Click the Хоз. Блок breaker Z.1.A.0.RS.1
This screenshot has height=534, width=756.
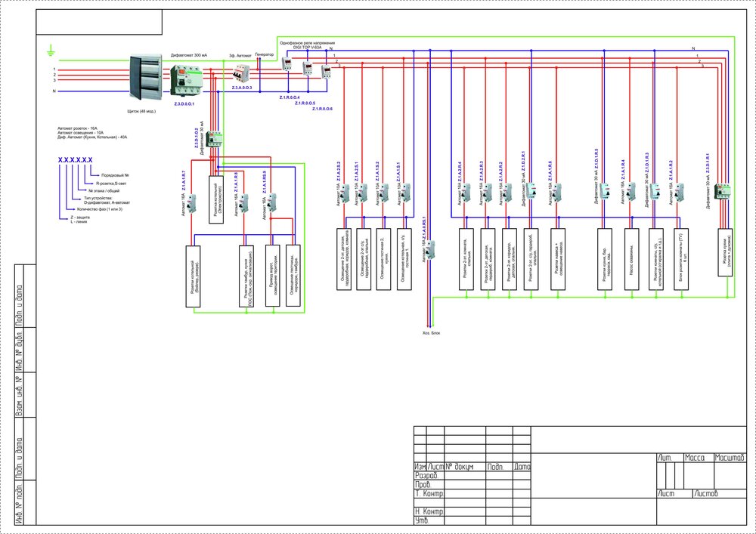431,250
